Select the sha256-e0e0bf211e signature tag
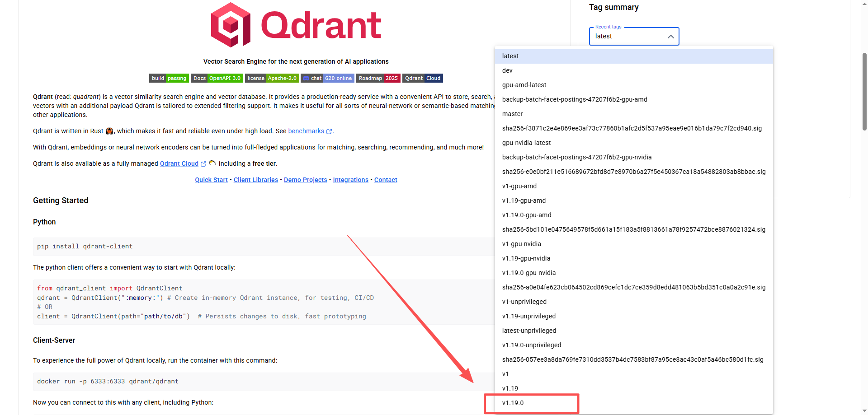This screenshot has width=868, height=415. (x=634, y=172)
